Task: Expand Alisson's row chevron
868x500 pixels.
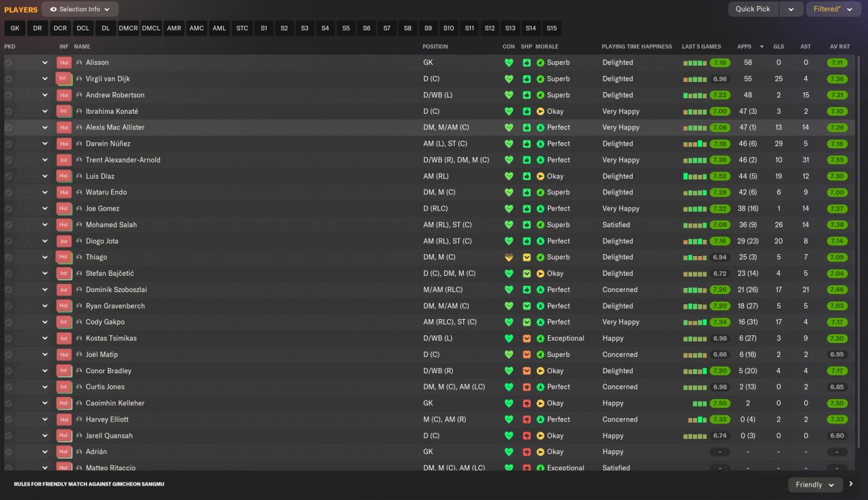Action: [x=45, y=62]
